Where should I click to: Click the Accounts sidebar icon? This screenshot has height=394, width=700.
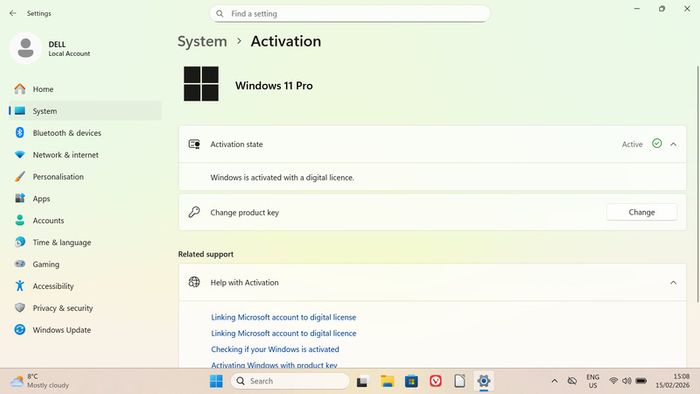pyautogui.click(x=20, y=220)
